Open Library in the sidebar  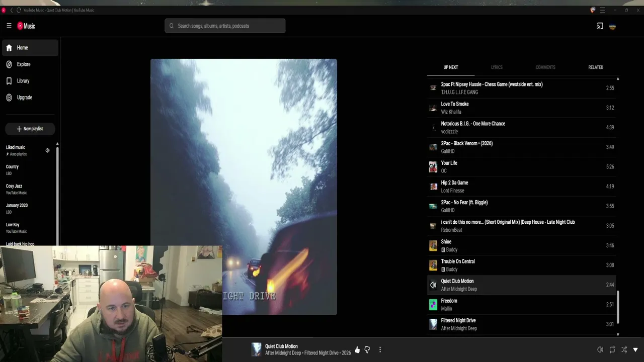click(x=29, y=81)
